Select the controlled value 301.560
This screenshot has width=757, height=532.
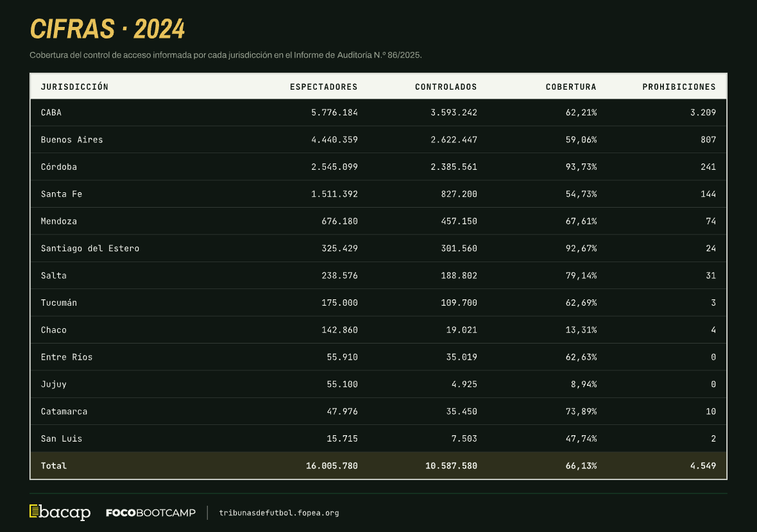tap(459, 249)
